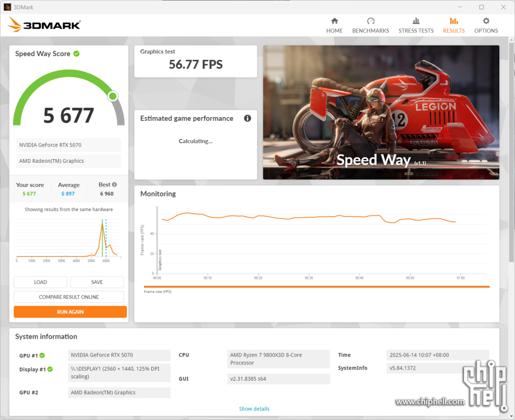
Task: Maximize the 3DMark window
Action: pyautogui.click(x=481, y=7)
